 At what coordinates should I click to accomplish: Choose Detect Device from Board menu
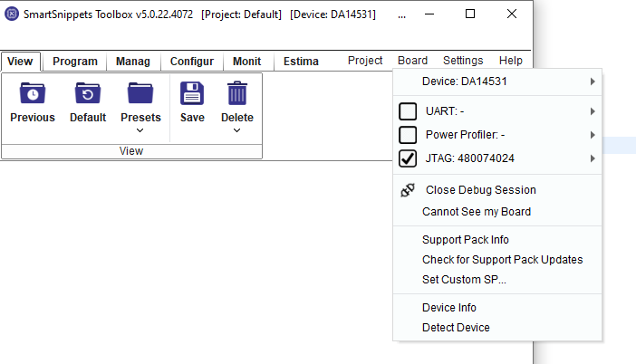click(x=456, y=328)
